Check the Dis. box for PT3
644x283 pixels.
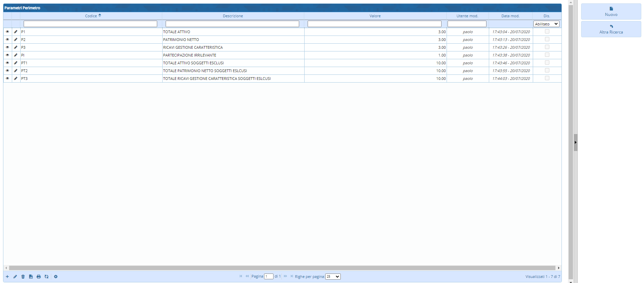(x=547, y=78)
